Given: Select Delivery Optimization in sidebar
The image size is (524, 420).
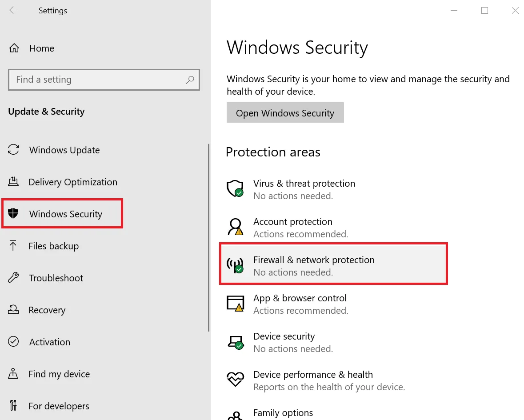Looking at the screenshot, I should tap(73, 182).
